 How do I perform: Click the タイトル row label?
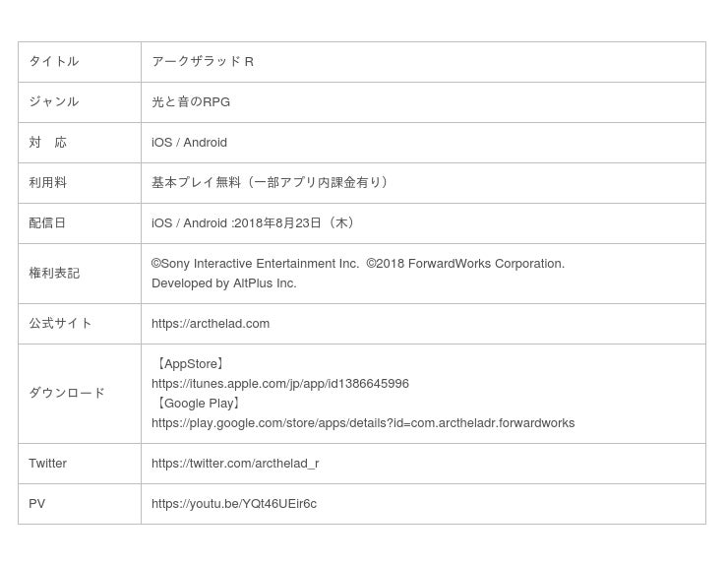coord(54,62)
